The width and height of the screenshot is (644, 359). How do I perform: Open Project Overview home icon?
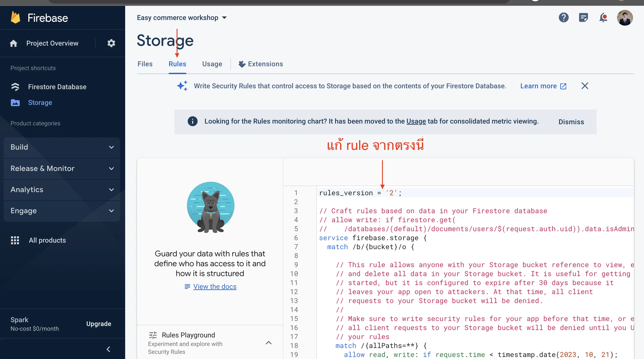(13, 43)
